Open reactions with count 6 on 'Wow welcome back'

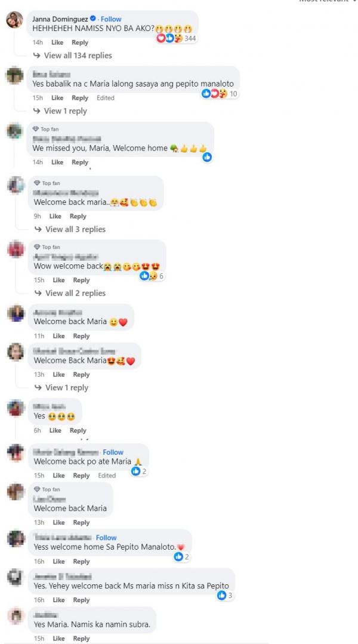click(x=152, y=276)
